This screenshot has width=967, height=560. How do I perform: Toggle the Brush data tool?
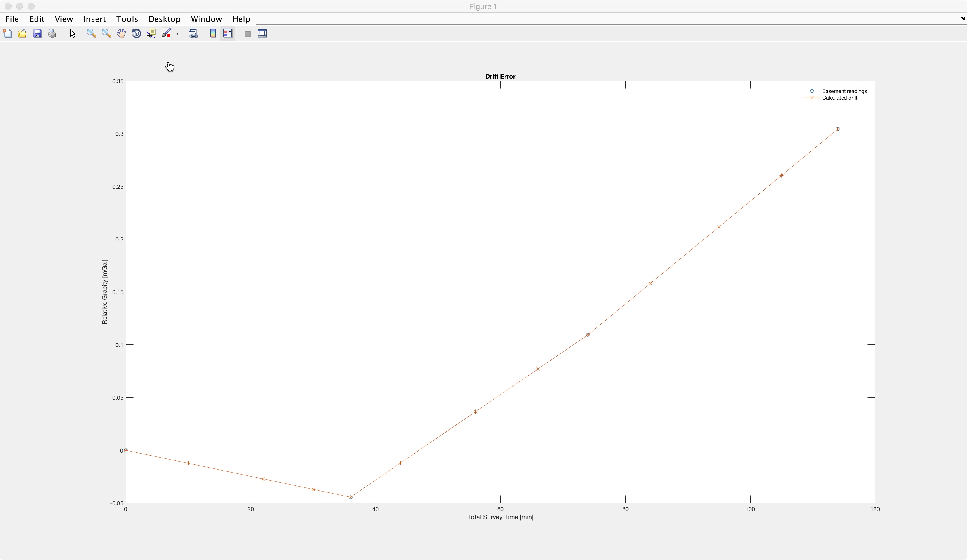tap(166, 34)
